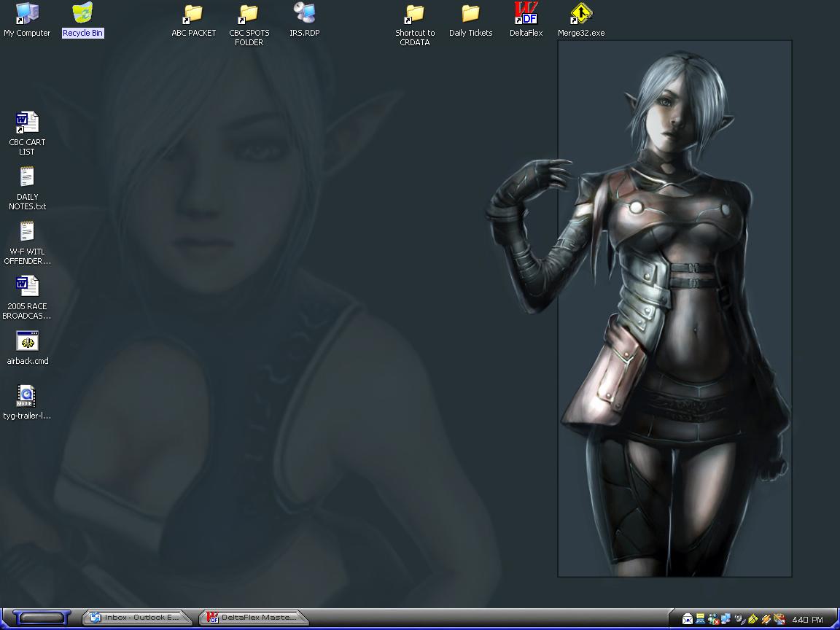Click the envelope mail tray icon

(687, 619)
